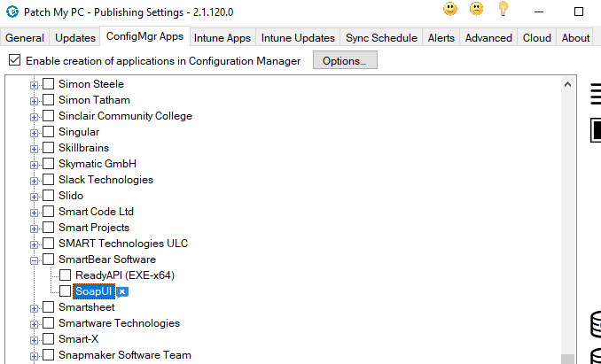Select the Simon Tatham label
601x364 pixels.
coord(94,100)
